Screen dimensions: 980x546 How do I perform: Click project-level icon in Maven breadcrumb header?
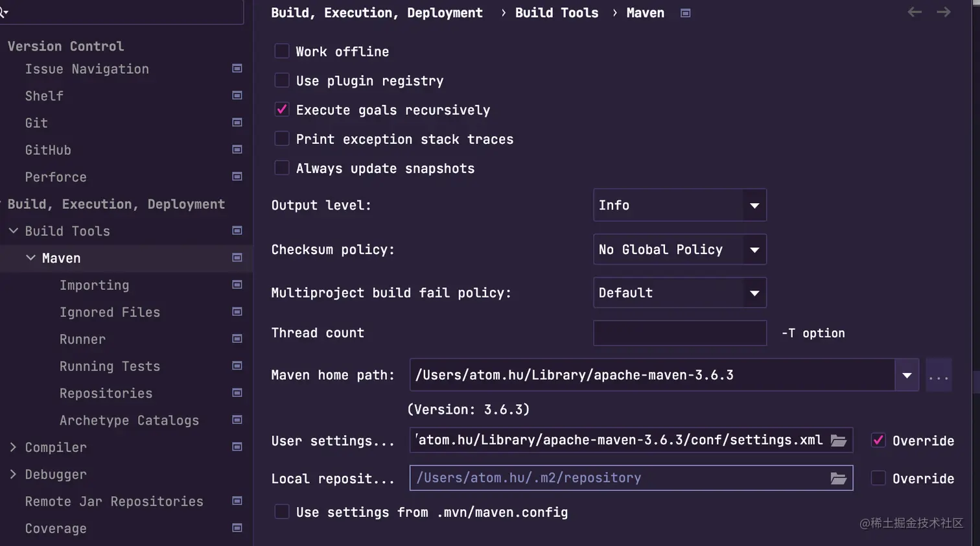pos(685,13)
